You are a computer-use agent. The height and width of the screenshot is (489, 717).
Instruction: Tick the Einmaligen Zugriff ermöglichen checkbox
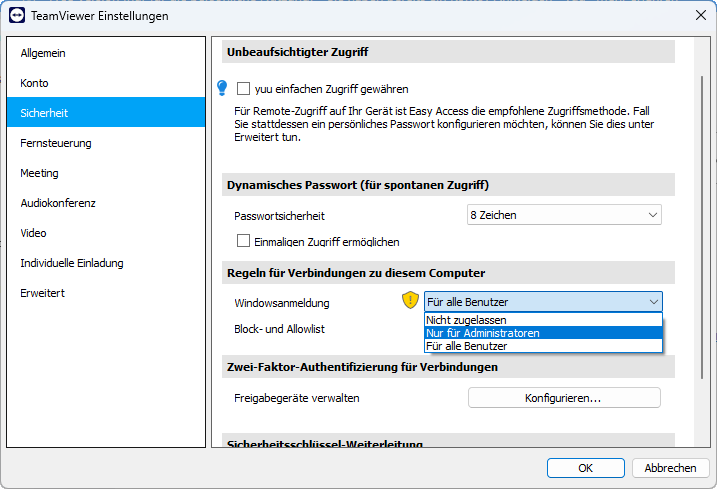[243, 241]
